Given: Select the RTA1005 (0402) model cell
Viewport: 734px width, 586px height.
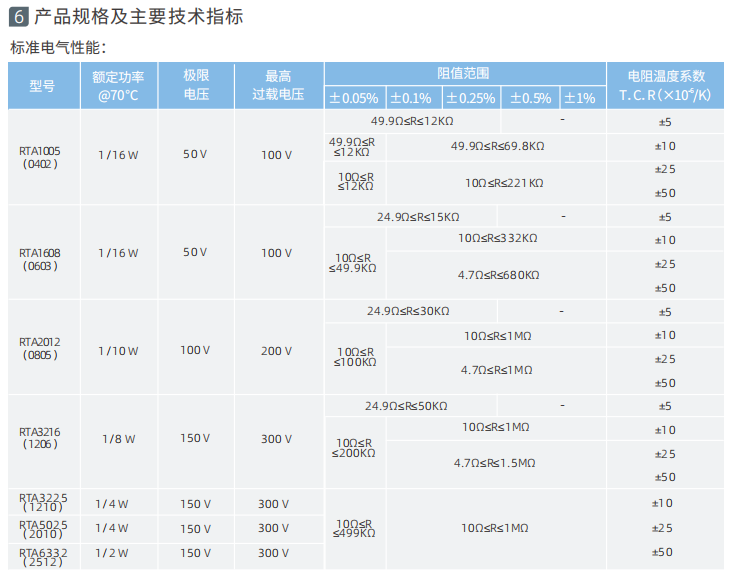Looking at the screenshot, I should coord(41,157).
